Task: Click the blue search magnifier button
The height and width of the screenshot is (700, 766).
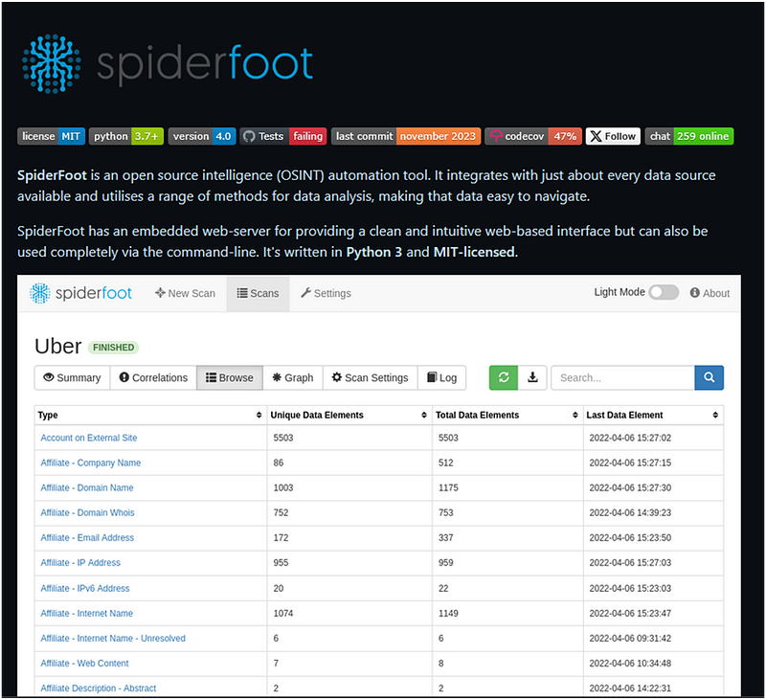Action: click(x=709, y=377)
